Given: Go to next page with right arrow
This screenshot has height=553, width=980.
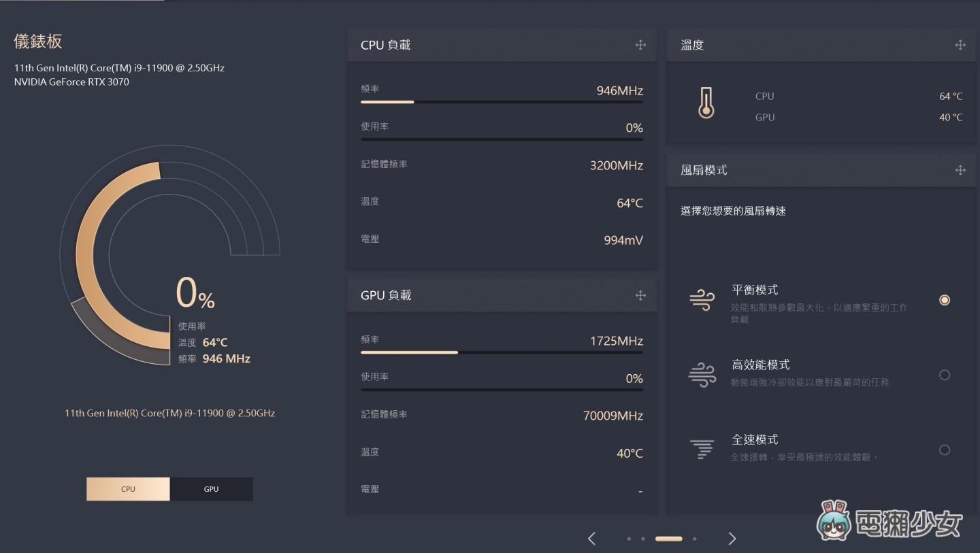Looking at the screenshot, I should coord(732,538).
